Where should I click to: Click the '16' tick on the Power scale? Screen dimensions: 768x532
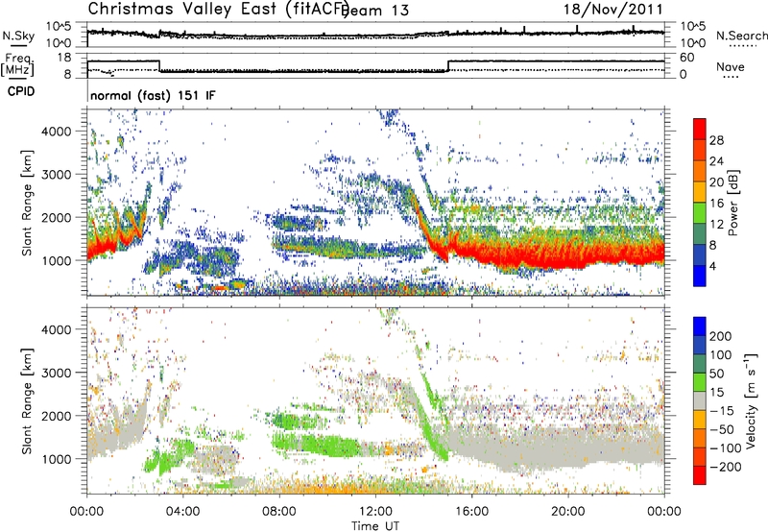coord(716,204)
